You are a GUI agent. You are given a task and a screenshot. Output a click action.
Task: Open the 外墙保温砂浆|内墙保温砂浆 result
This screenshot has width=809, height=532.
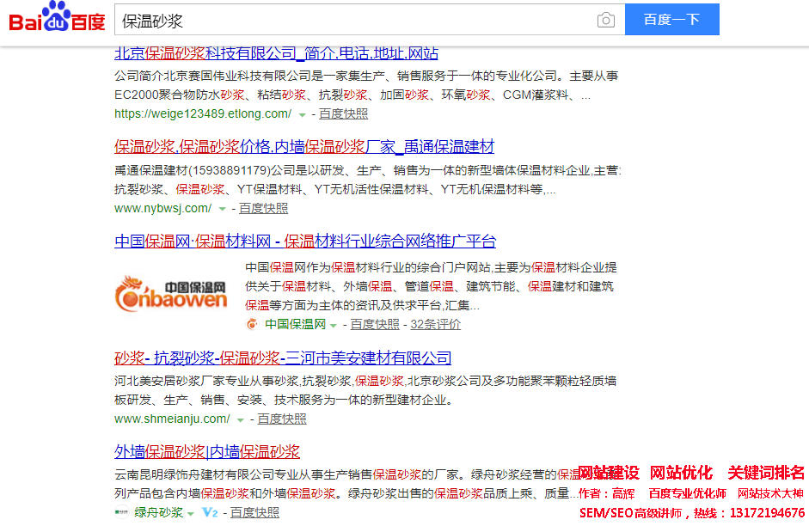(207, 451)
